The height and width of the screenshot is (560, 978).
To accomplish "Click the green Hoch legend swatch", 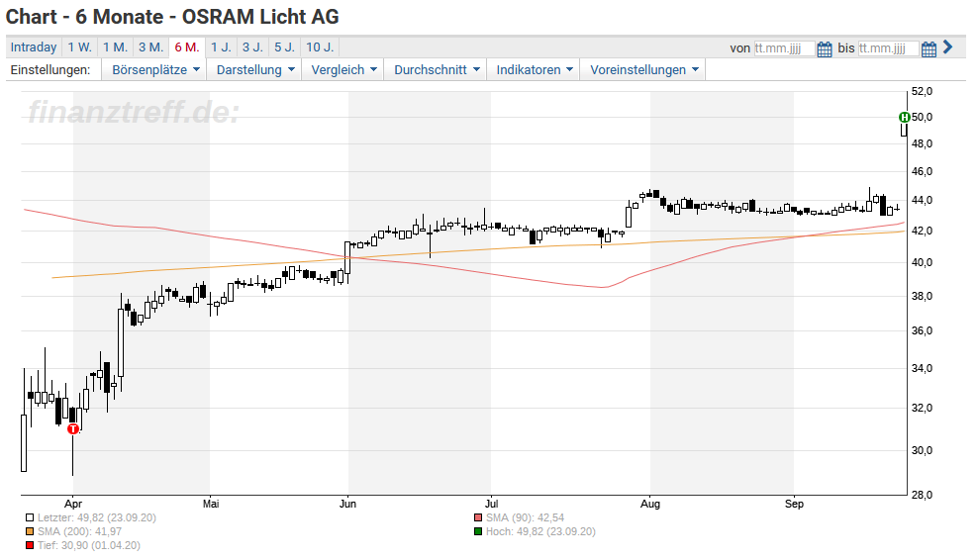I will (478, 532).
